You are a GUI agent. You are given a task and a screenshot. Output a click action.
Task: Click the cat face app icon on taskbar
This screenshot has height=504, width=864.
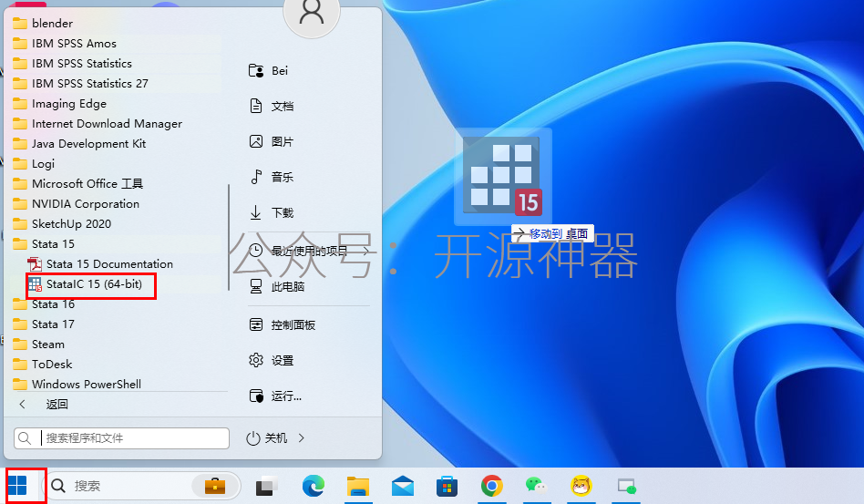click(x=581, y=486)
